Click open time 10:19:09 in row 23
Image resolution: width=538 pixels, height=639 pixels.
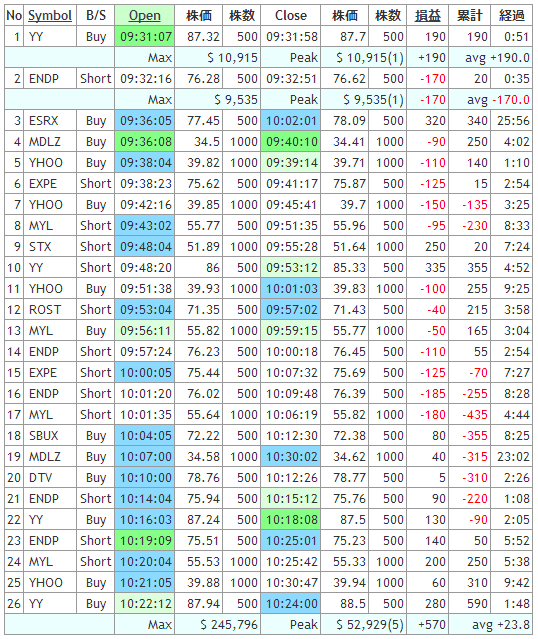coord(145,541)
